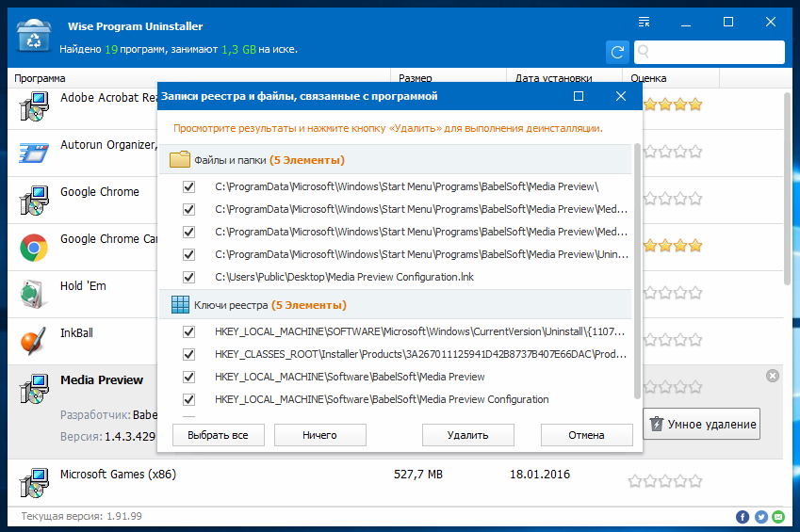Click the Files and folders section folder icon
800x532 pixels.
coord(180,160)
